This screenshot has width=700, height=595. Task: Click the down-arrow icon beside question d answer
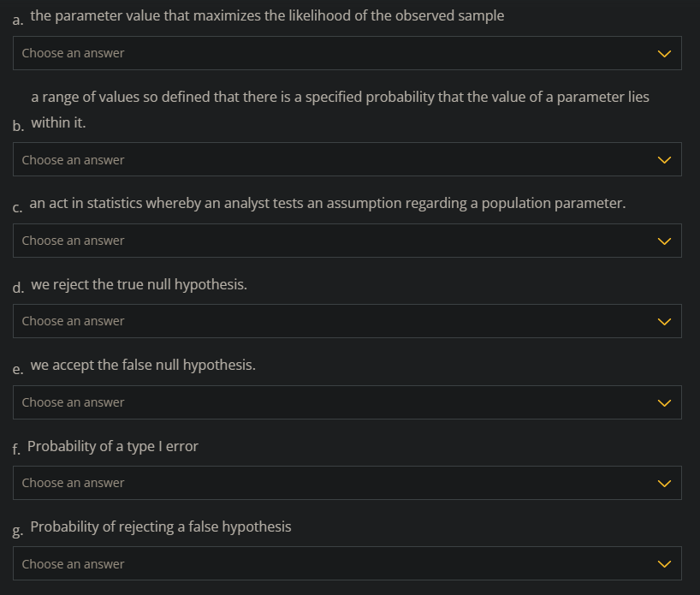click(x=664, y=321)
